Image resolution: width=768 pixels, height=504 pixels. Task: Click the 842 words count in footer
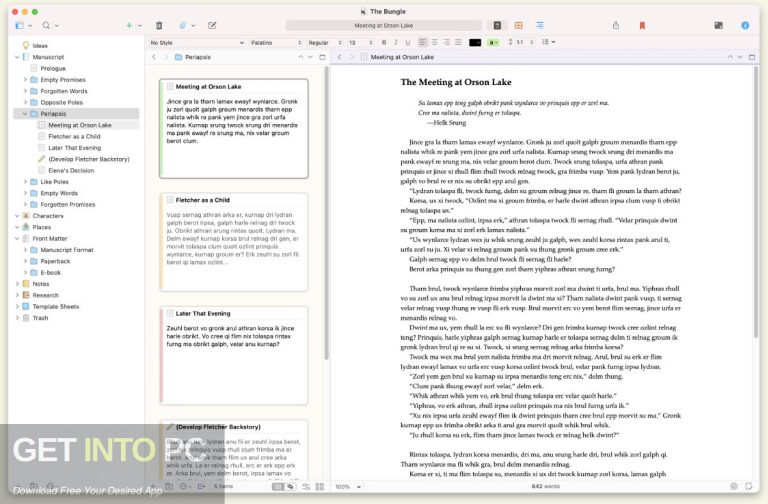(545, 486)
